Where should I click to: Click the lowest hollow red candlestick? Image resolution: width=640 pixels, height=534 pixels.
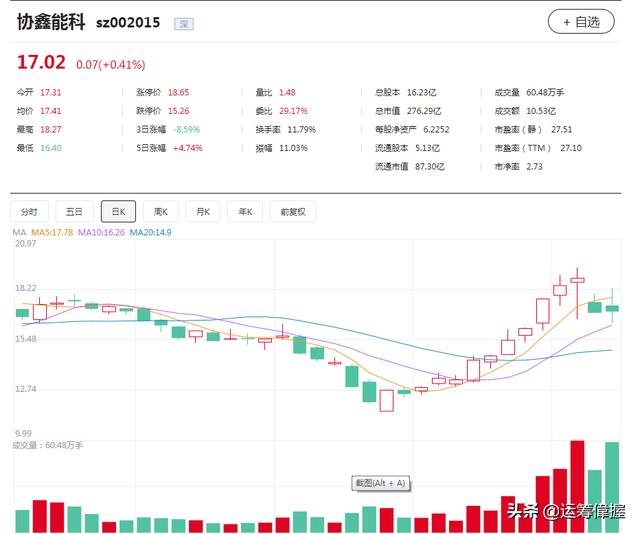(x=387, y=401)
